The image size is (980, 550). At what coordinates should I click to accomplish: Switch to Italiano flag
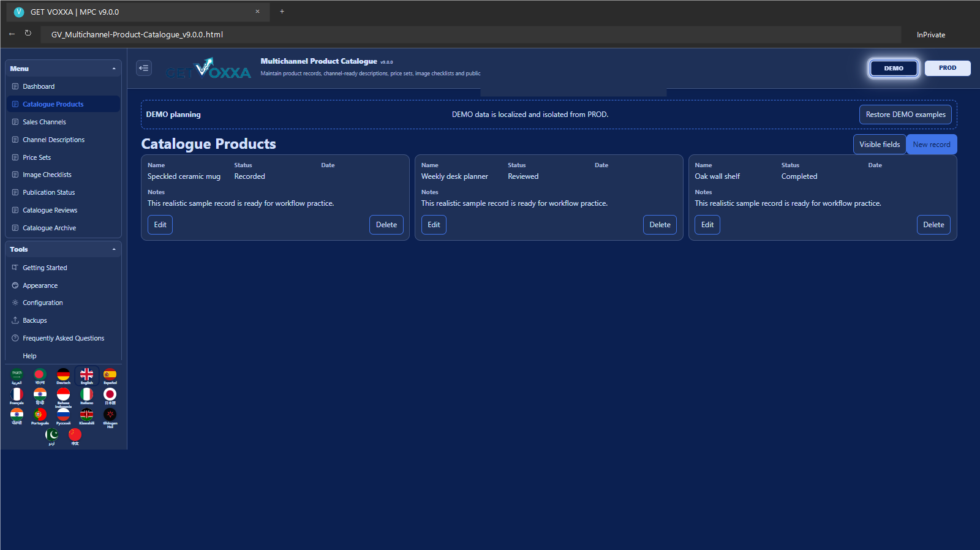point(86,397)
